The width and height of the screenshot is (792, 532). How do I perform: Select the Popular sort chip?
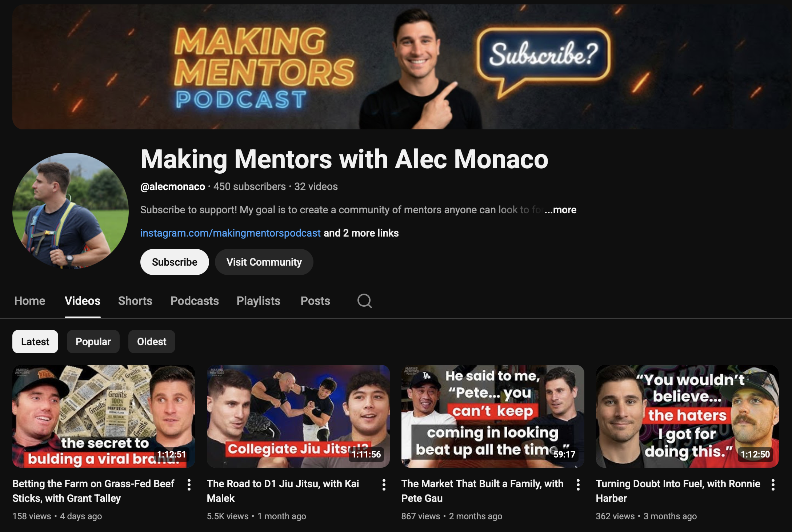[93, 342]
